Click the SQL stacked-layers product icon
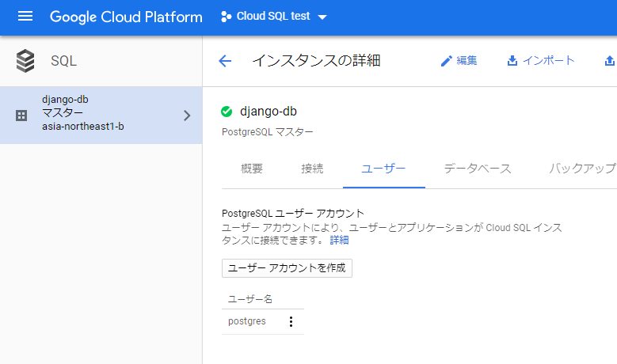The image size is (617, 364). pyautogui.click(x=25, y=61)
